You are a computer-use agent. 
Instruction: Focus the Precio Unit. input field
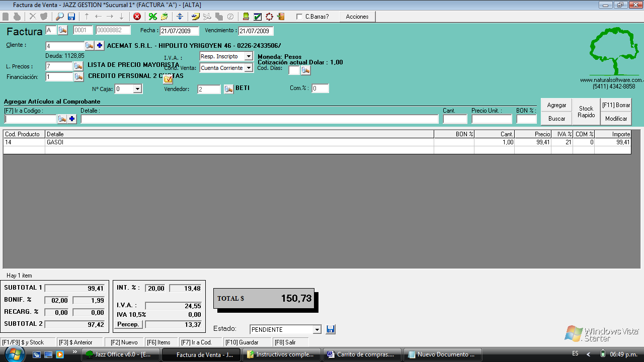492,119
